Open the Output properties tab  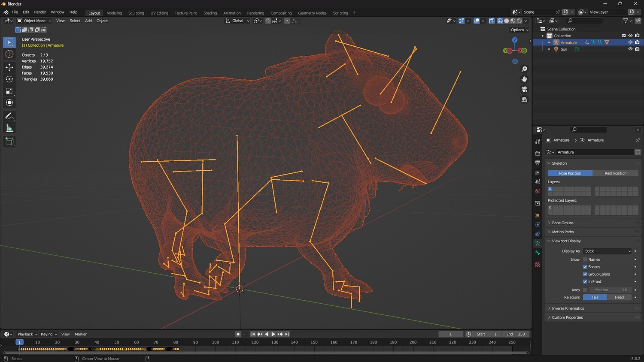coord(538,163)
